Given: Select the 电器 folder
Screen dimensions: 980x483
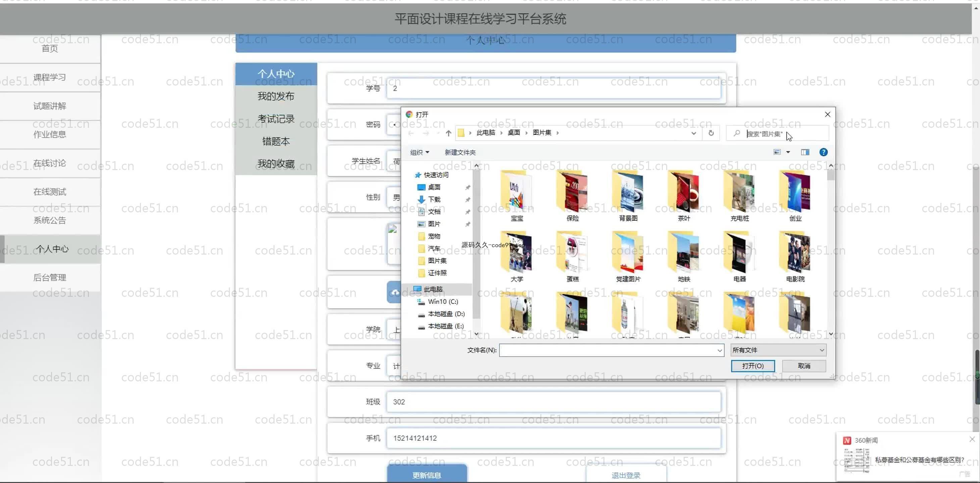Looking at the screenshot, I should coord(739,256).
